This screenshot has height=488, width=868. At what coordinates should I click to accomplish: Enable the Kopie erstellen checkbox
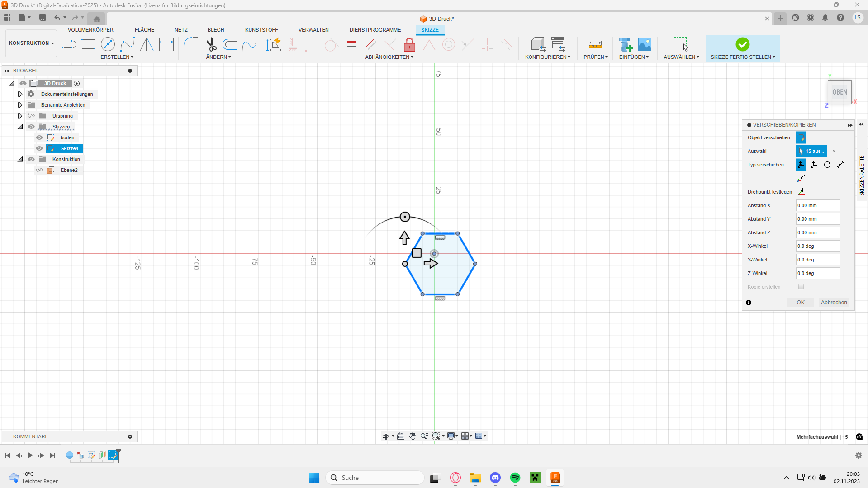coord(801,287)
